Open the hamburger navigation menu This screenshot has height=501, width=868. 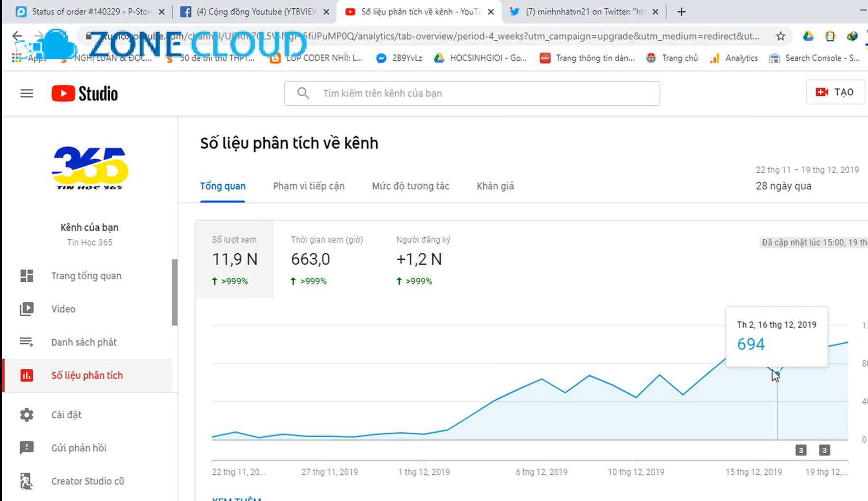point(26,93)
